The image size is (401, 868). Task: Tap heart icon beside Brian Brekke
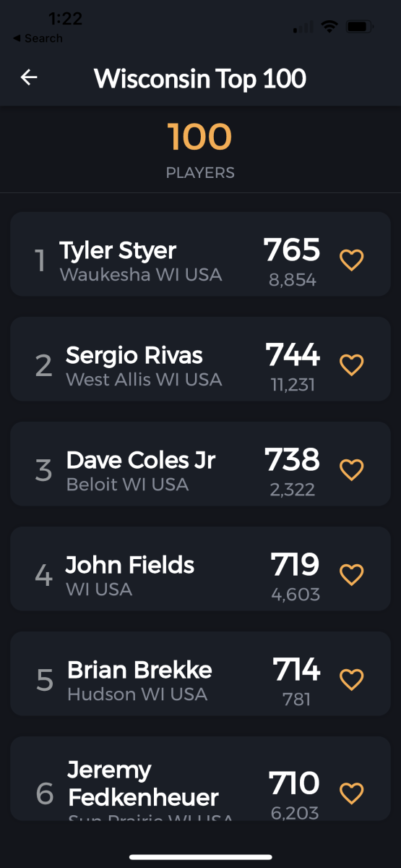coord(352,679)
